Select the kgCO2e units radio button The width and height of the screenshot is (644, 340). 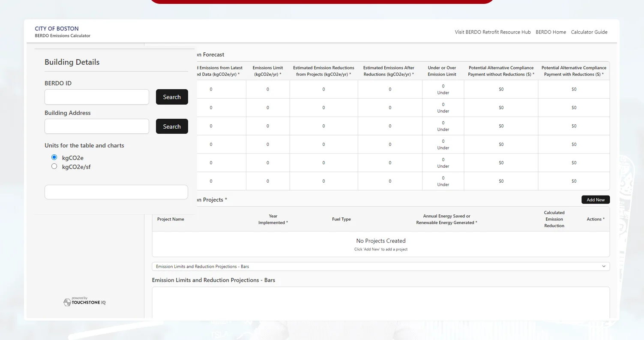point(54,157)
